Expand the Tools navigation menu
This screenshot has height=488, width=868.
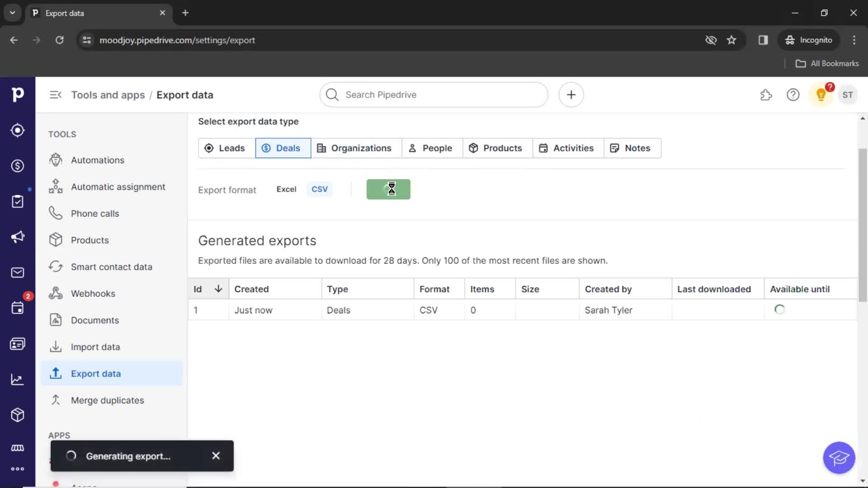(x=56, y=94)
